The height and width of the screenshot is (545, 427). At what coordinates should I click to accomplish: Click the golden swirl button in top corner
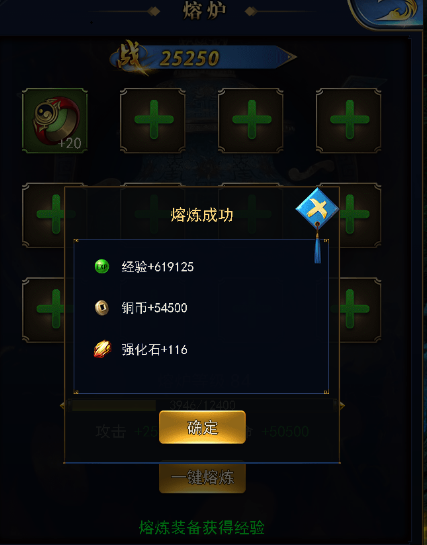click(x=386, y=13)
